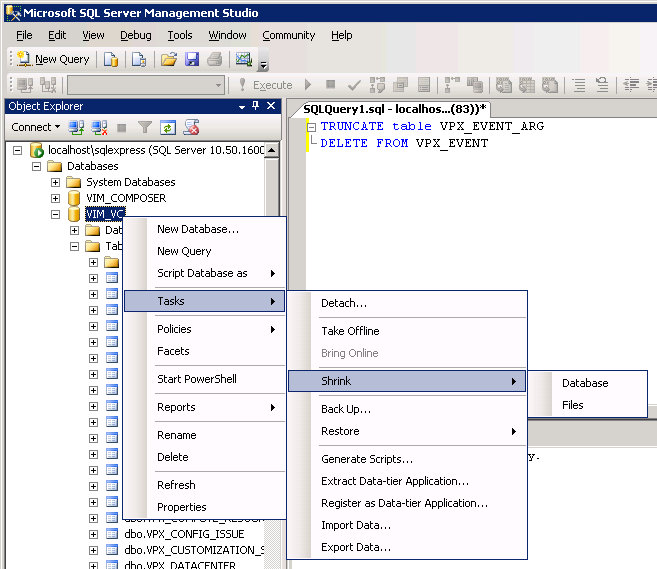657x569 pixels.
Task: Open the Help menu
Action: click(x=341, y=35)
